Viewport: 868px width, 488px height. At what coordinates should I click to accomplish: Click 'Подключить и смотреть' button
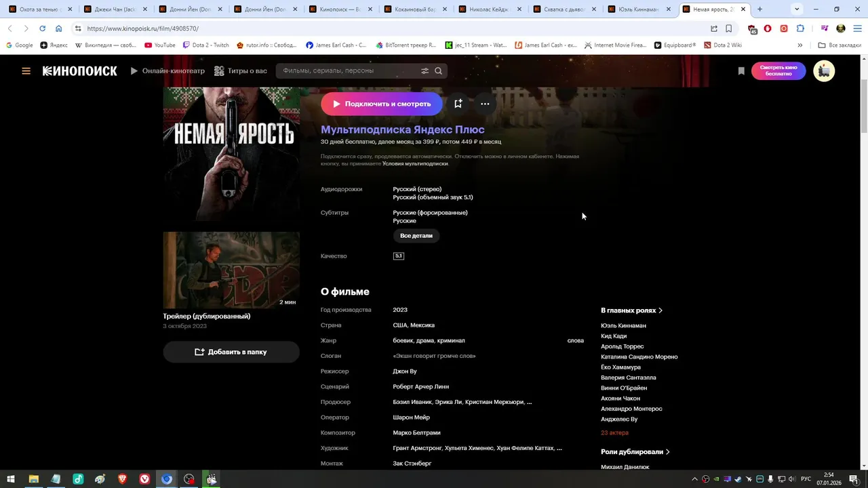pos(382,104)
